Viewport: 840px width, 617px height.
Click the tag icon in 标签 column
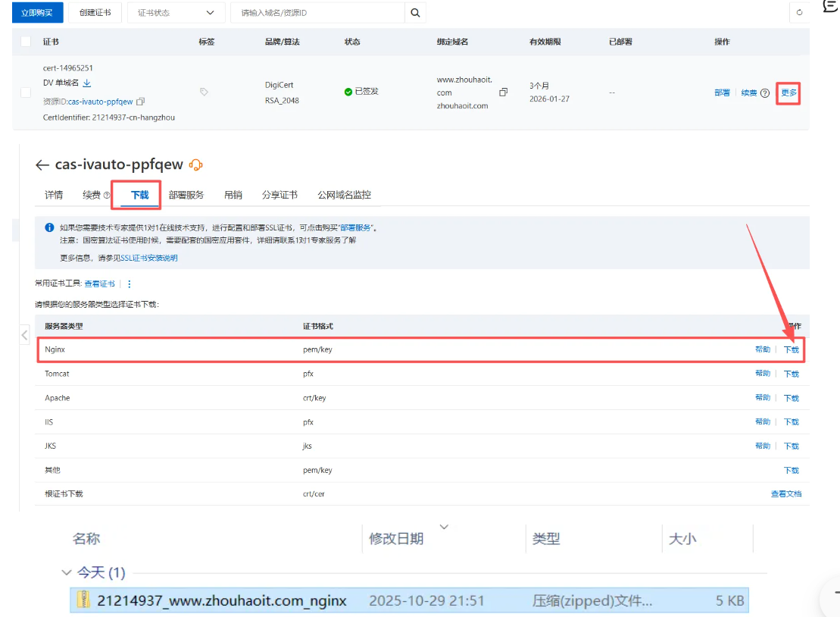(x=204, y=92)
